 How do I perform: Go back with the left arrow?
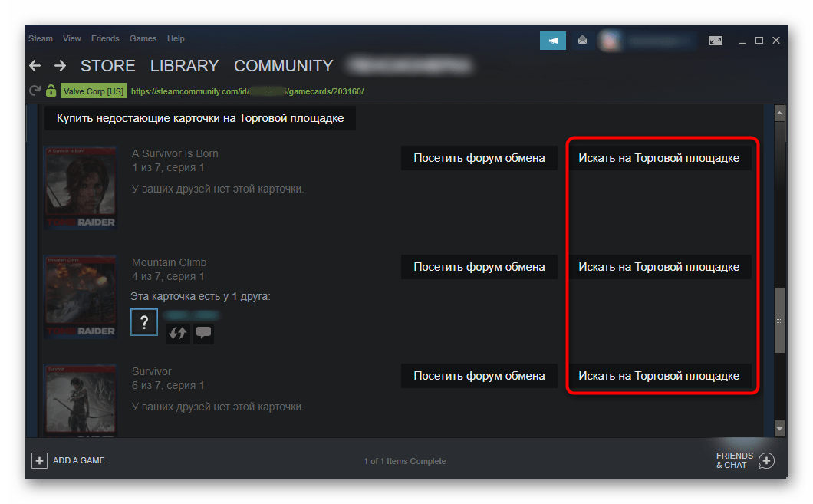point(35,66)
